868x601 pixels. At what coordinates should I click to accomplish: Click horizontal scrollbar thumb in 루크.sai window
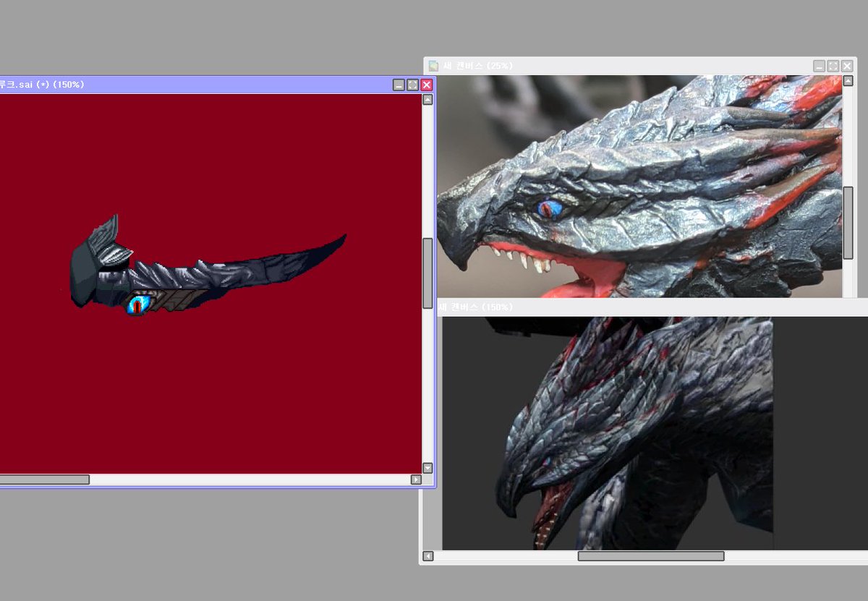43,479
